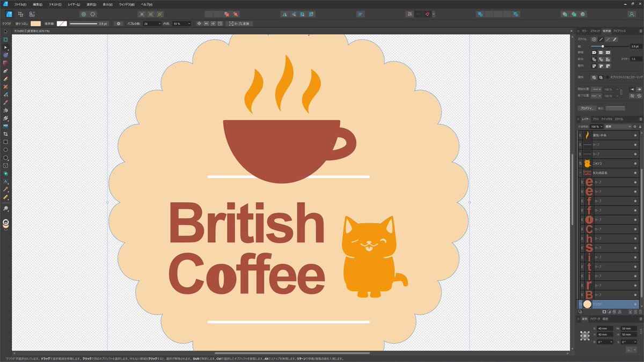The image size is (644, 362).
Task: Click the プロパティ button in Stroke panel
Action: [587, 108]
